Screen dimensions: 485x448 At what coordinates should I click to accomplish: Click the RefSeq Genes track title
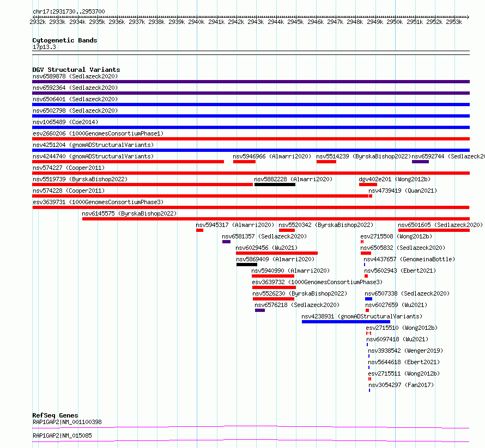pos(55,415)
